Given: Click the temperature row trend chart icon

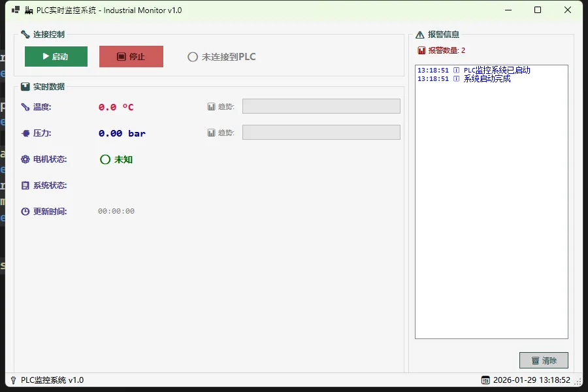Looking at the screenshot, I should coord(212,106).
